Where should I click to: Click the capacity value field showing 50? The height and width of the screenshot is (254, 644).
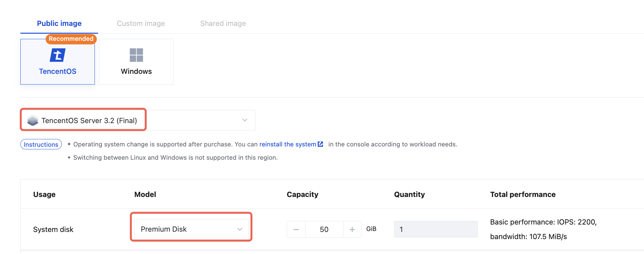click(x=324, y=229)
